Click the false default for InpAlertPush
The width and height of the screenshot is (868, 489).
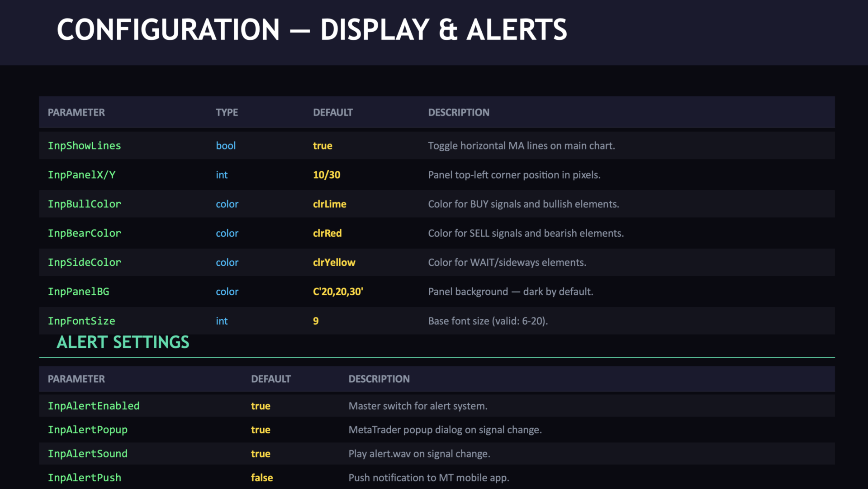(262, 478)
